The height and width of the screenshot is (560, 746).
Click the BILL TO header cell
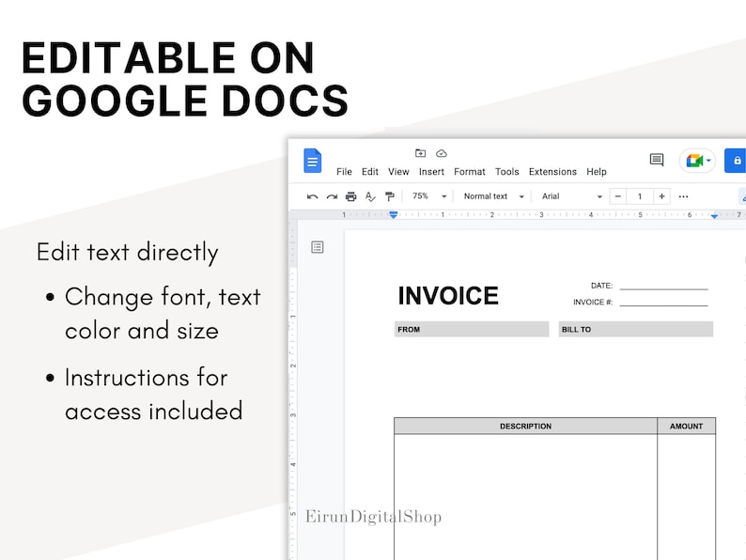(x=636, y=329)
